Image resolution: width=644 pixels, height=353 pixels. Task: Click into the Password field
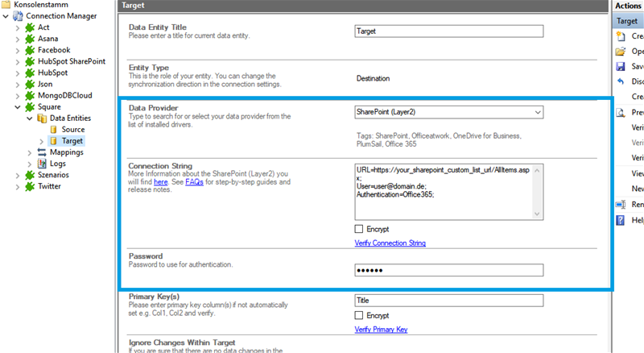[x=448, y=270]
